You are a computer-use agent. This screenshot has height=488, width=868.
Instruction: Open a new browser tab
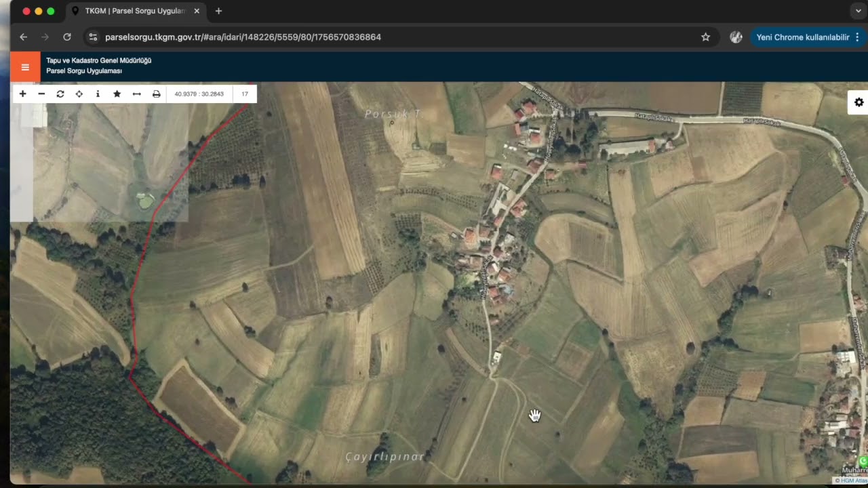(218, 11)
